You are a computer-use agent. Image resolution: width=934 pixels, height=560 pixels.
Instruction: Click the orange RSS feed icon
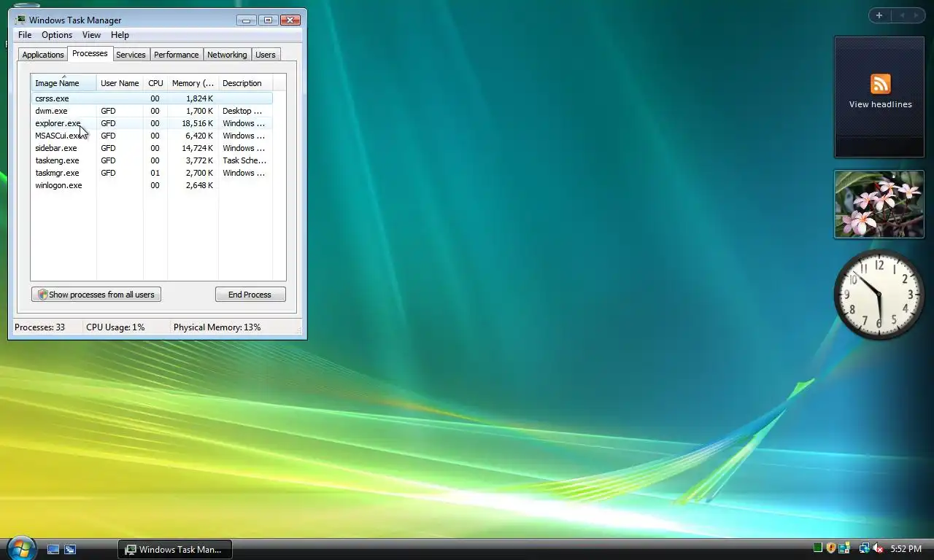tap(880, 84)
